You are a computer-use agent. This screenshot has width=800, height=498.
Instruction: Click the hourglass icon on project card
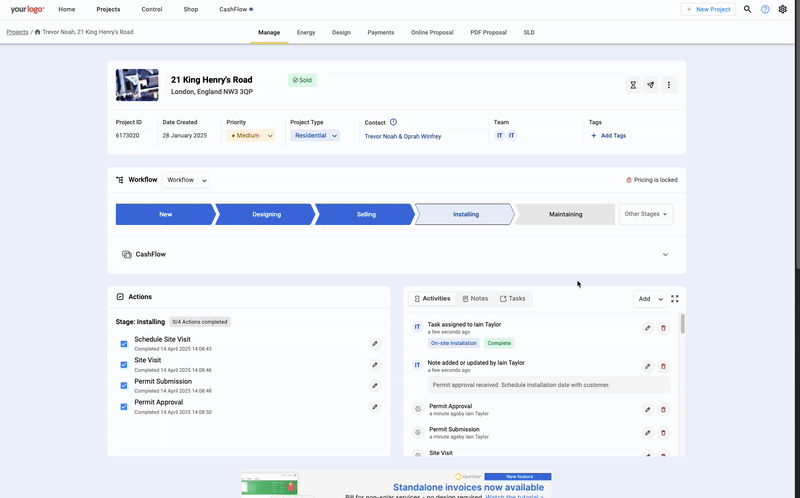pyautogui.click(x=633, y=85)
